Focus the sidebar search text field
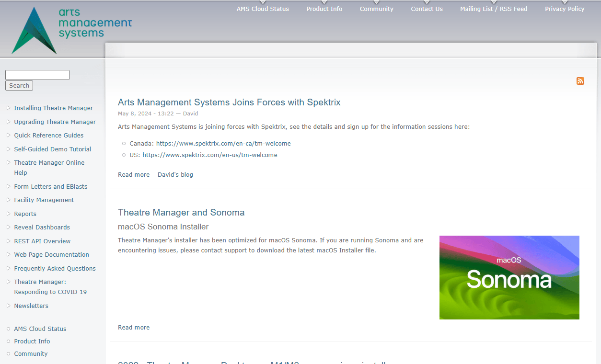Image resolution: width=601 pixels, height=364 pixels. click(37, 75)
